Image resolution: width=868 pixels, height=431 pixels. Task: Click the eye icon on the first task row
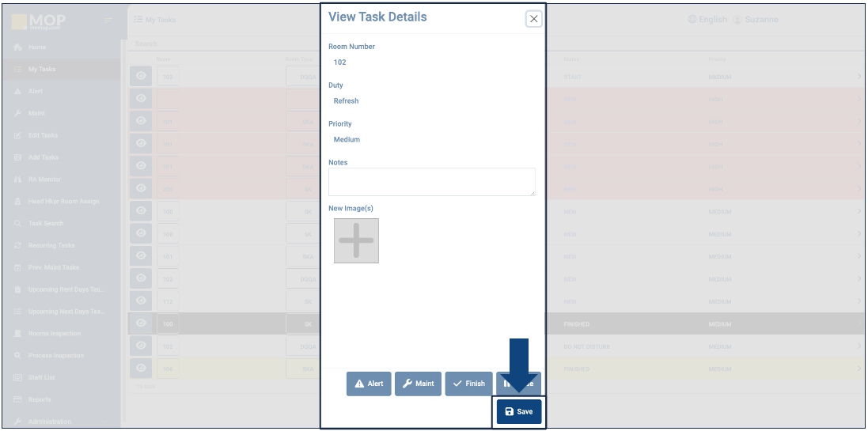tap(142, 77)
